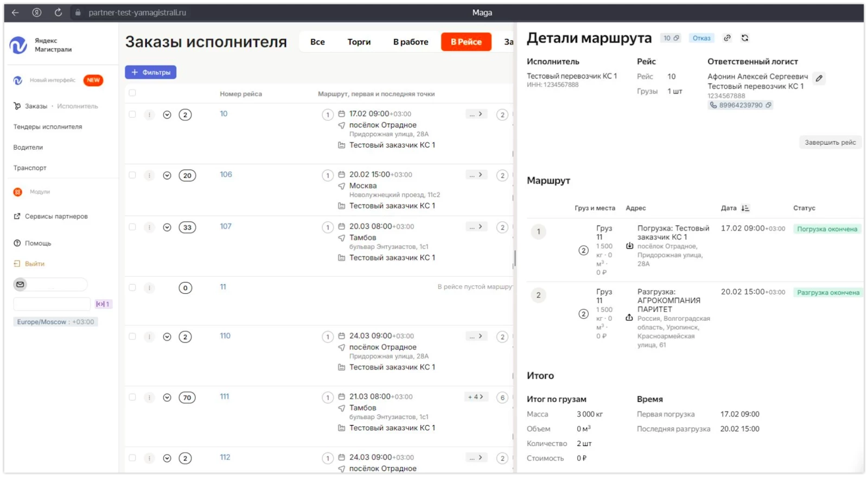Open the three-dot menu for trip 106
The height and width of the screenshot is (477, 868).
click(149, 176)
